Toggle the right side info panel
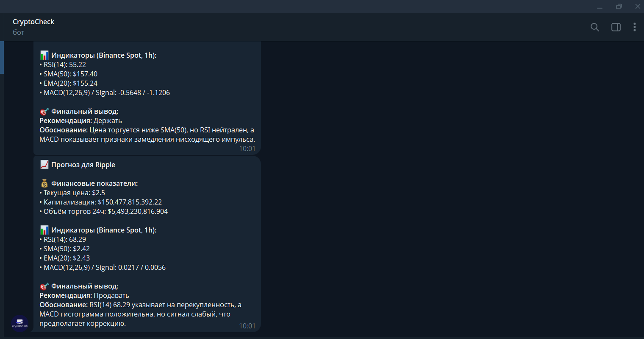The image size is (644, 339). pos(616,27)
